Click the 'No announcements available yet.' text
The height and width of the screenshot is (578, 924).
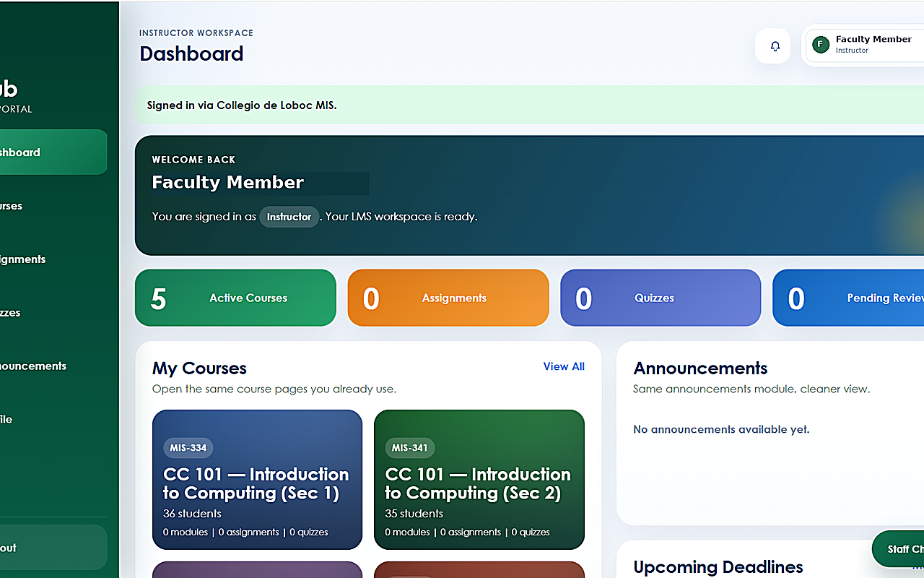(721, 429)
